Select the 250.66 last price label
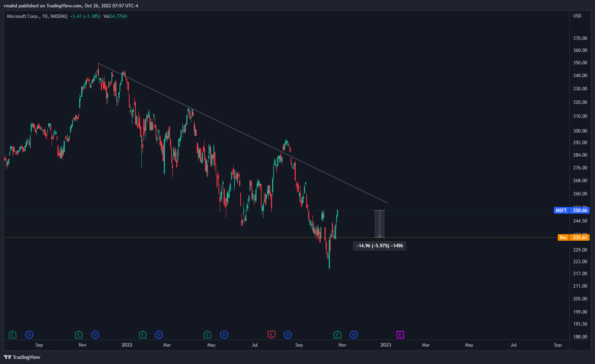 [x=579, y=210]
